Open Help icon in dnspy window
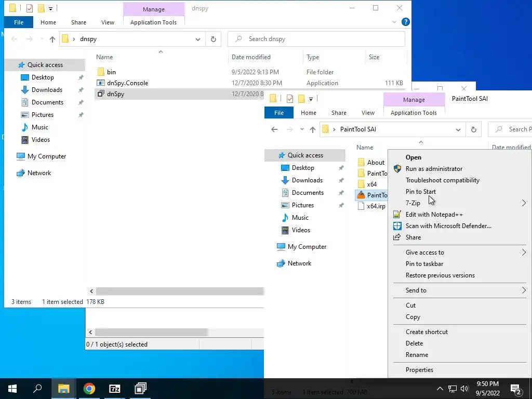This screenshot has height=399, width=532. click(405, 22)
